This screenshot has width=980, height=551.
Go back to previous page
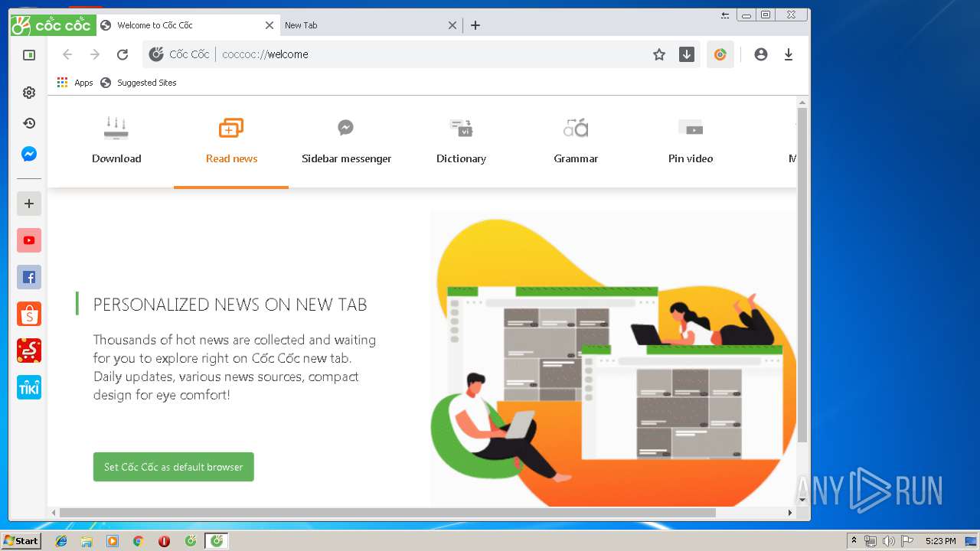coord(67,54)
